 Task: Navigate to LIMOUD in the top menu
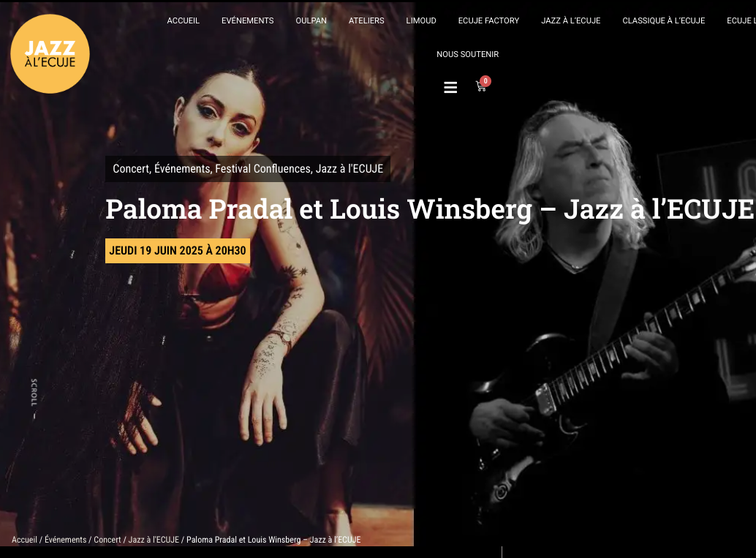point(421,20)
